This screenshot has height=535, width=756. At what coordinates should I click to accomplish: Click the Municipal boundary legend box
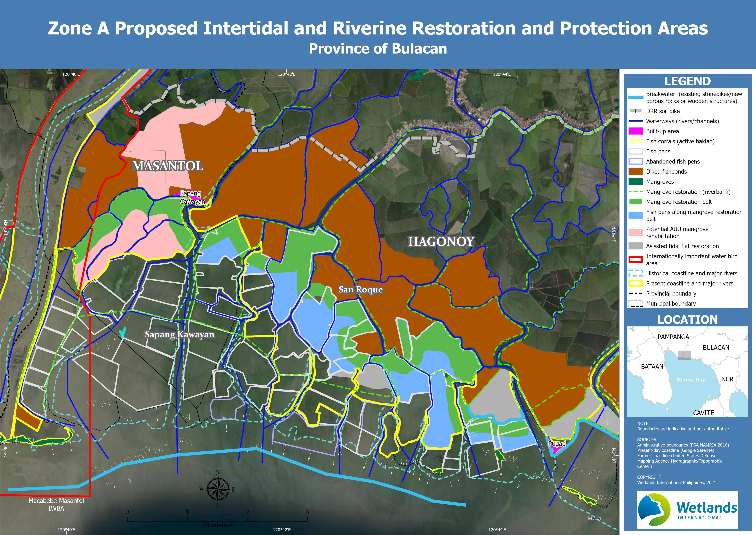[635, 303]
